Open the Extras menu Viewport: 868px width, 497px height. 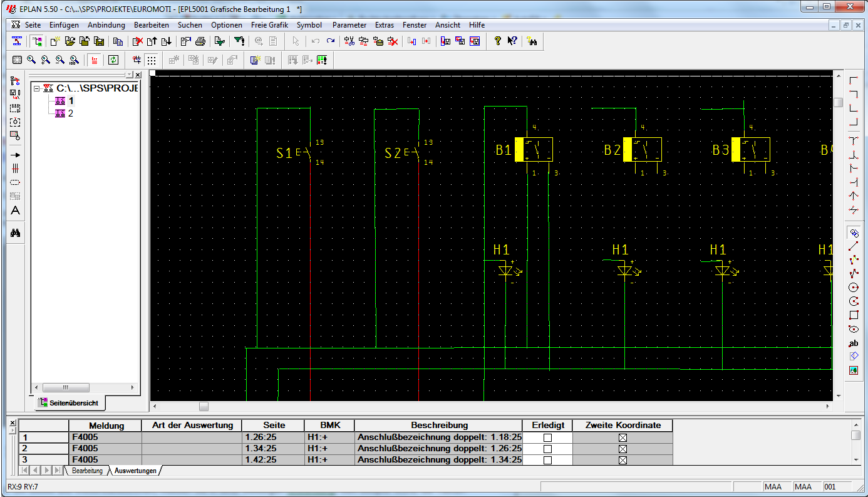point(385,25)
